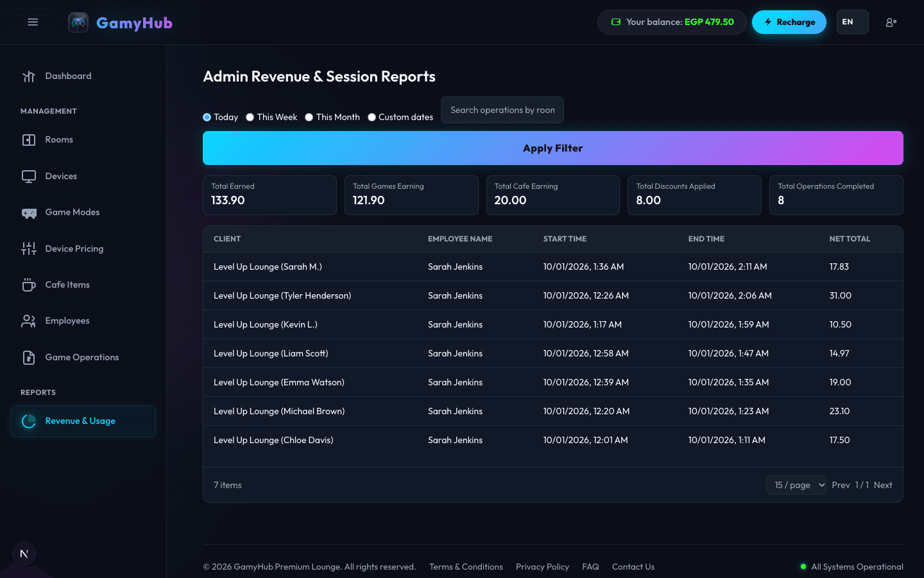The image size is (924, 578).
Task: Click Level Up Lounge (Emma Watson) row
Action: pos(553,382)
